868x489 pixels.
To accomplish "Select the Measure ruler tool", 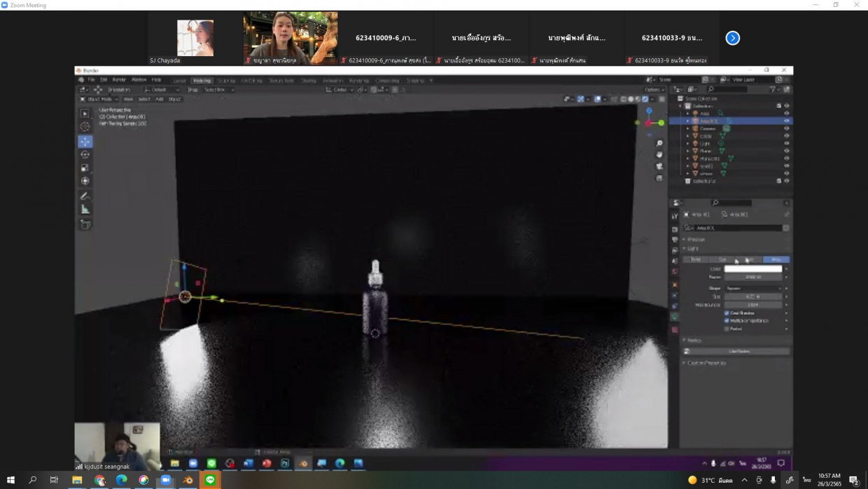I will 85,209.
